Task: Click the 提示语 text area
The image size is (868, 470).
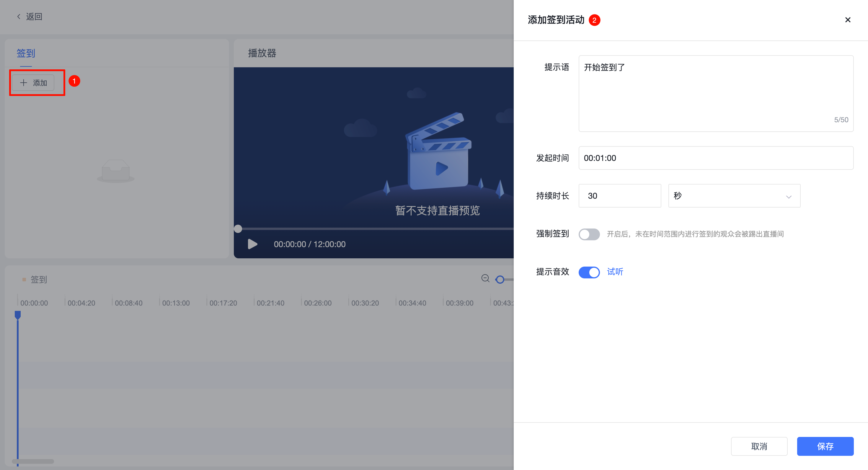Action: [716, 93]
